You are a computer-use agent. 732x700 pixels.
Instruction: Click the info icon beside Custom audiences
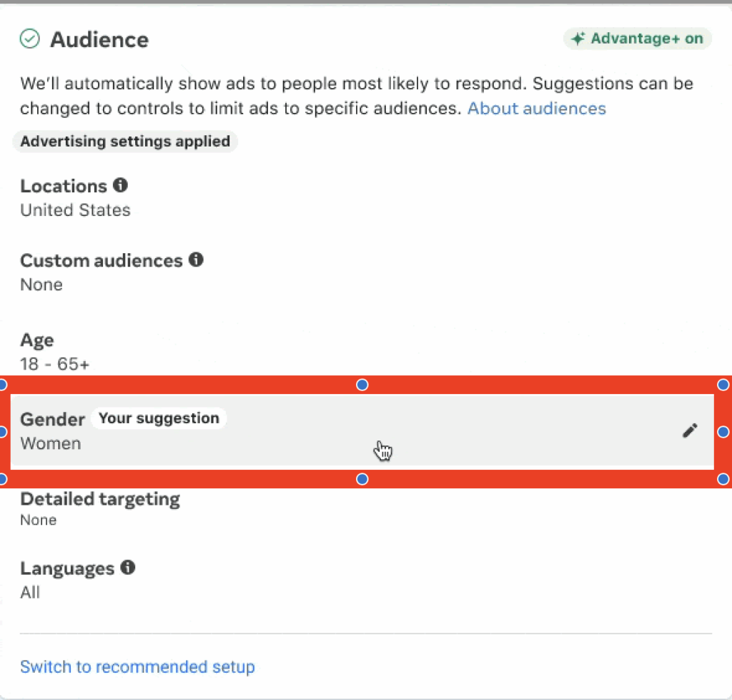(x=196, y=260)
